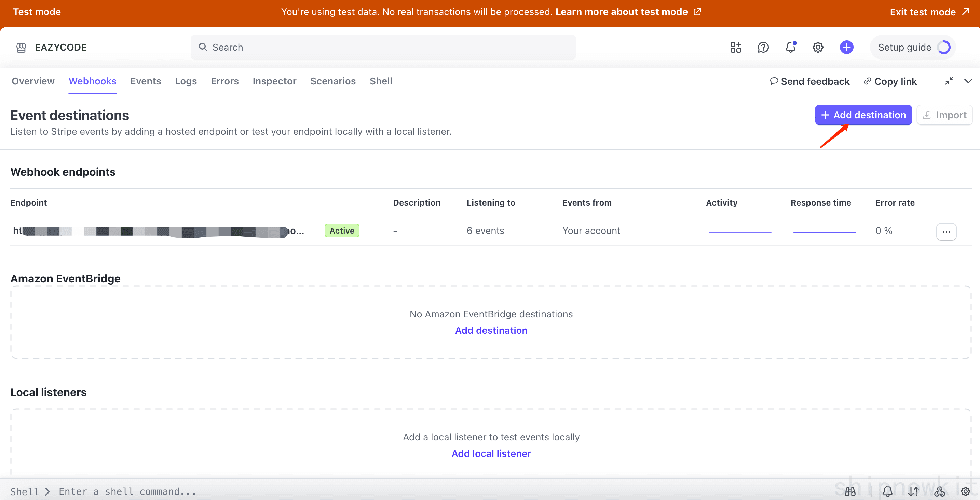
Task: Click the binoculars icon in the bottom shell bar
Action: pyautogui.click(x=850, y=491)
